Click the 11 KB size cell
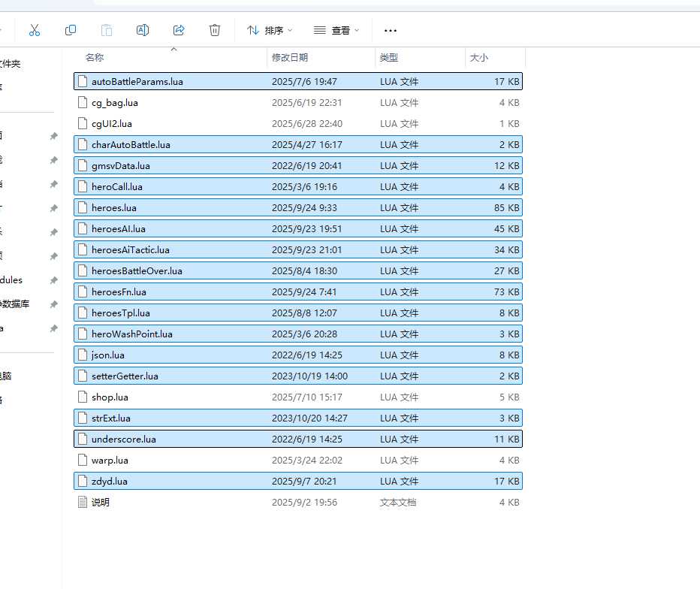This screenshot has height=589, width=700. (506, 439)
